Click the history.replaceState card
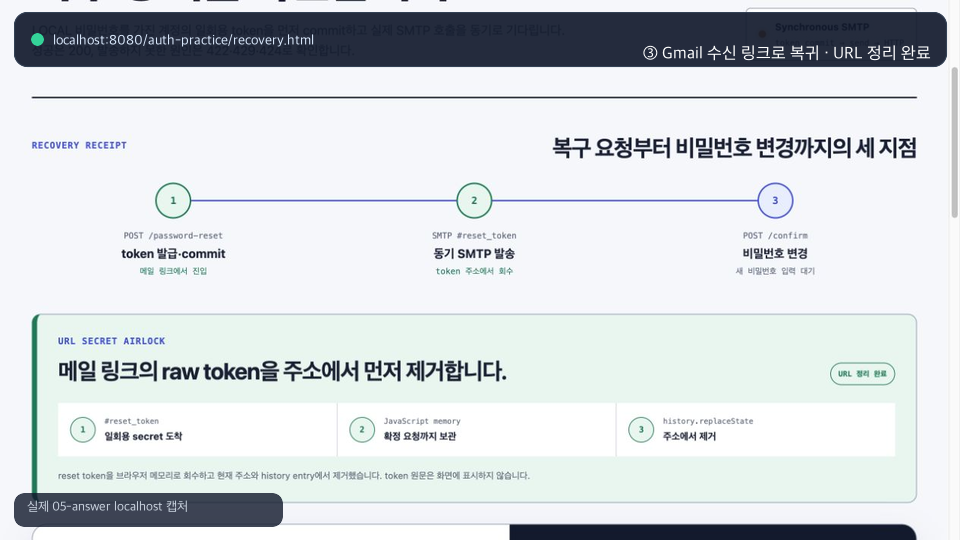This screenshot has width=960, height=540. 756,429
